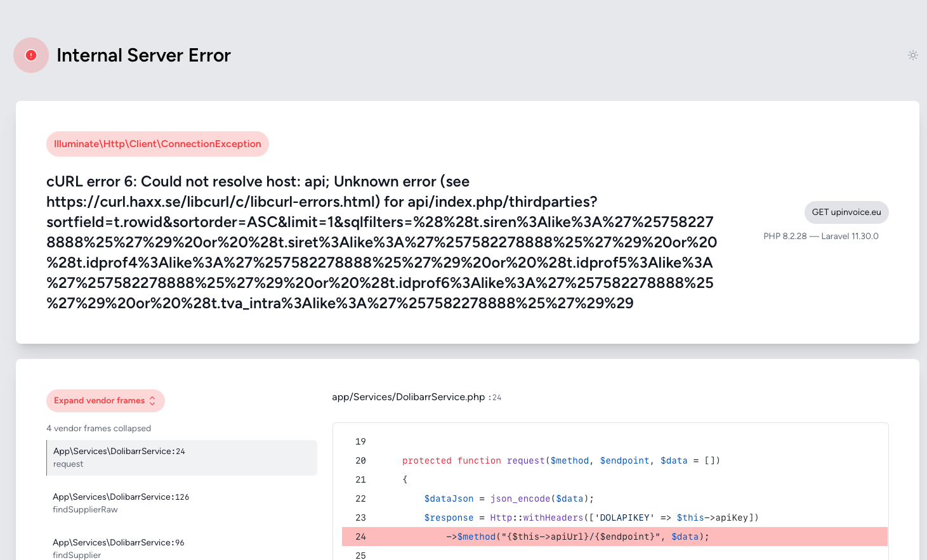Screen dimensions: 927x560
Task: Click the red error exclamation icon
Action: (x=31, y=55)
